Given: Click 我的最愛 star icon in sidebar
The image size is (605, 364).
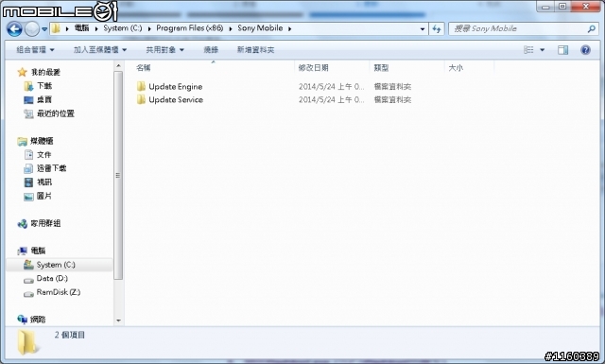Looking at the screenshot, I should (x=22, y=72).
